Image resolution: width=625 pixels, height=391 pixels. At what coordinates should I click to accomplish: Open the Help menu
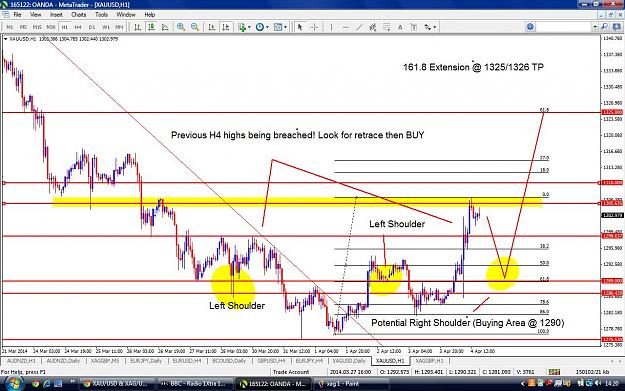[149, 15]
